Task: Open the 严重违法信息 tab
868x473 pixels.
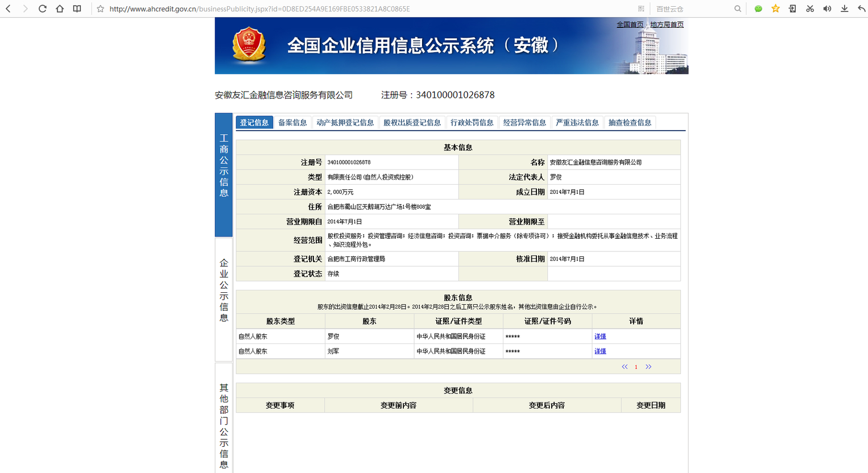Action: point(577,122)
